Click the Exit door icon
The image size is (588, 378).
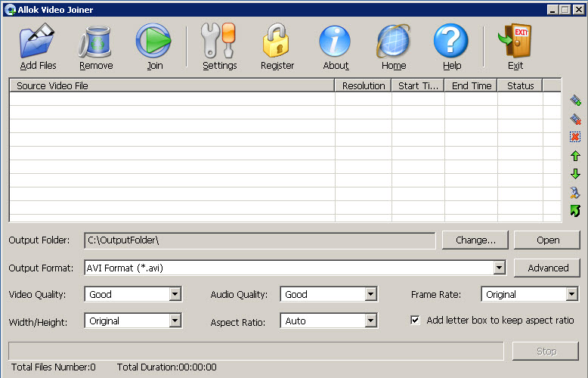515,40
